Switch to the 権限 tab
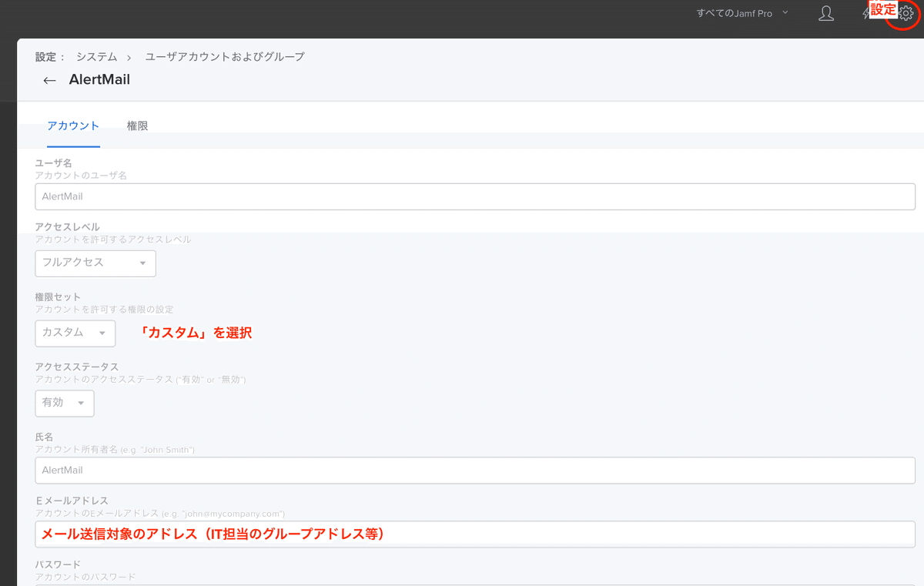 click(x=137, y=126)
